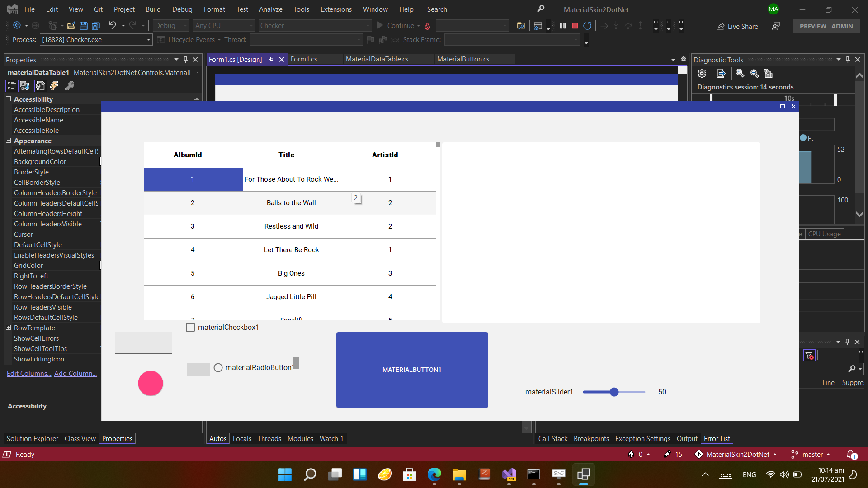
Task: Open the Debug menu
Action: (x=182, y=9)
